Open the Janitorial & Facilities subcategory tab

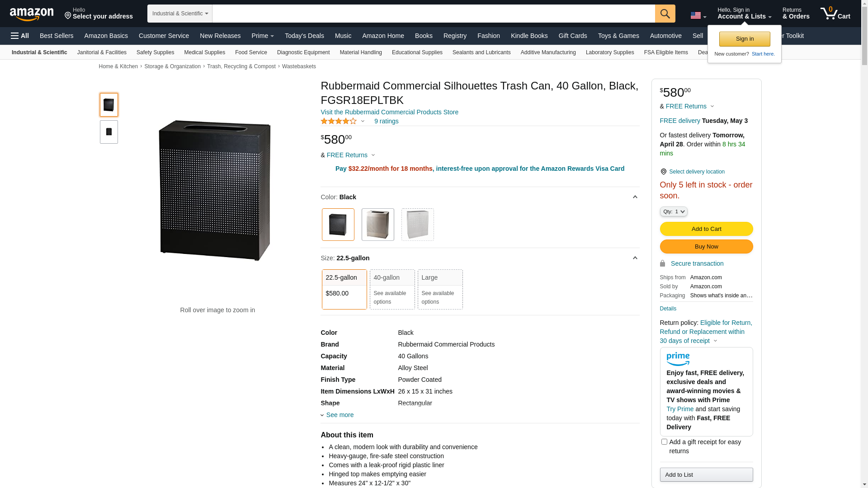click(102, 52)
